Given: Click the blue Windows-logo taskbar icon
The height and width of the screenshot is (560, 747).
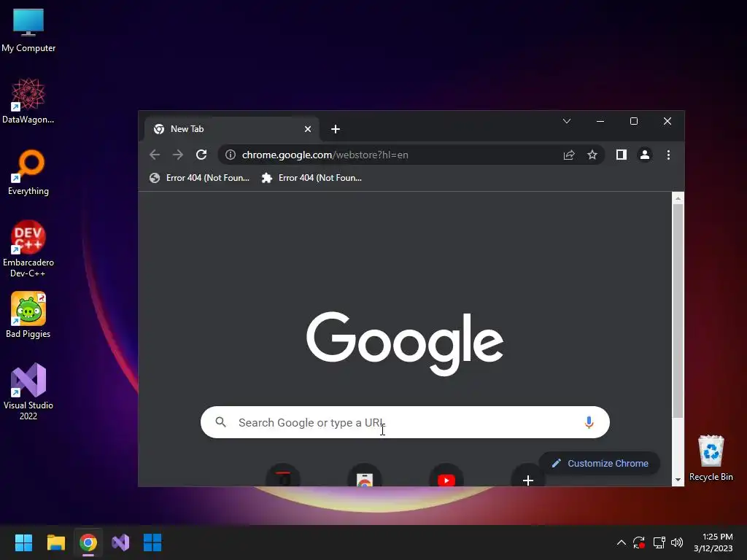Looking at the screenshot, I should point(152,542).
